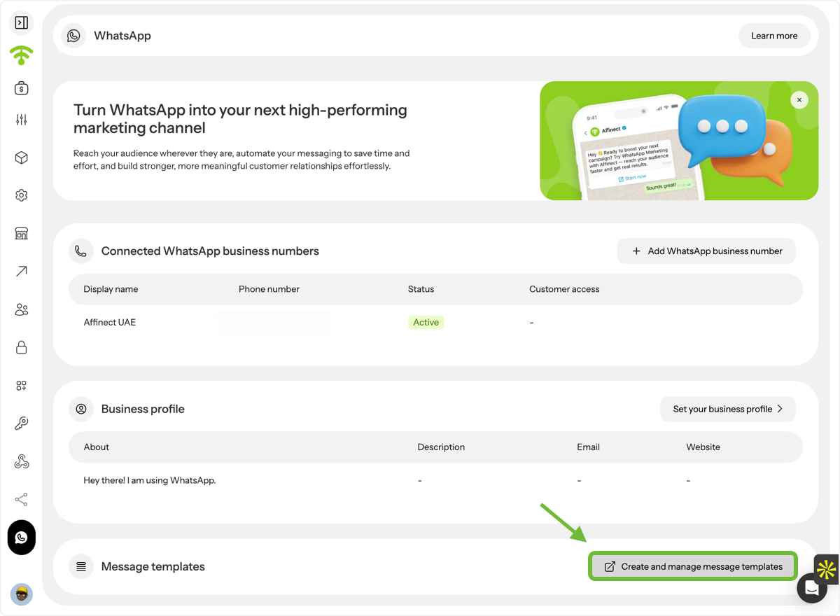
Task: Click the Message templates heading
Action: click(153, 566)
